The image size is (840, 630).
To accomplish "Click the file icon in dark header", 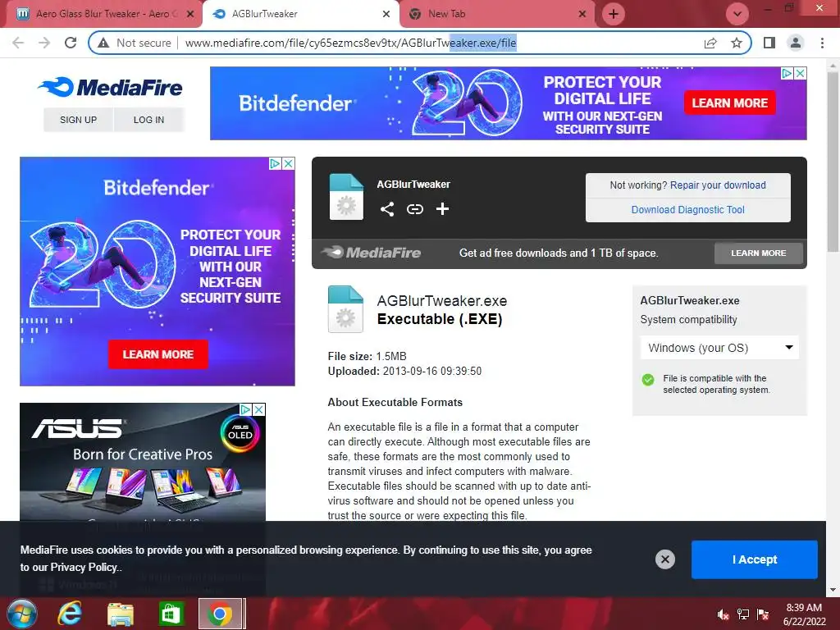I will click(346, 197).
